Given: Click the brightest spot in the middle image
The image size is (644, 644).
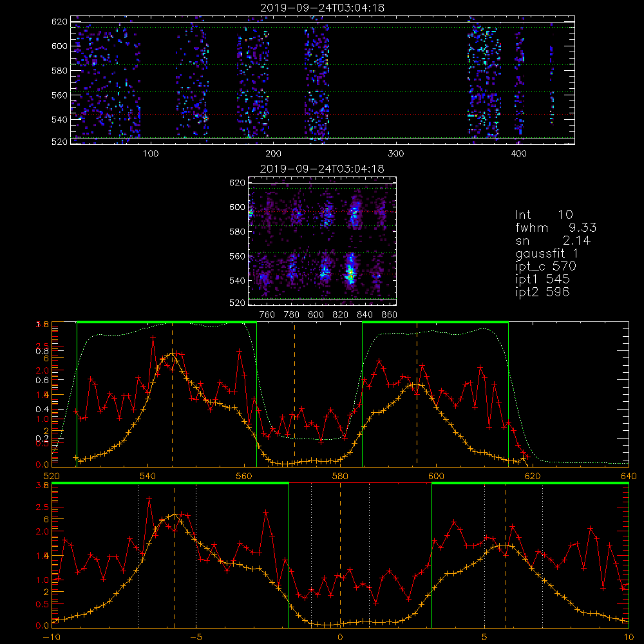Looking at the screenshot, I should point(350,273).
